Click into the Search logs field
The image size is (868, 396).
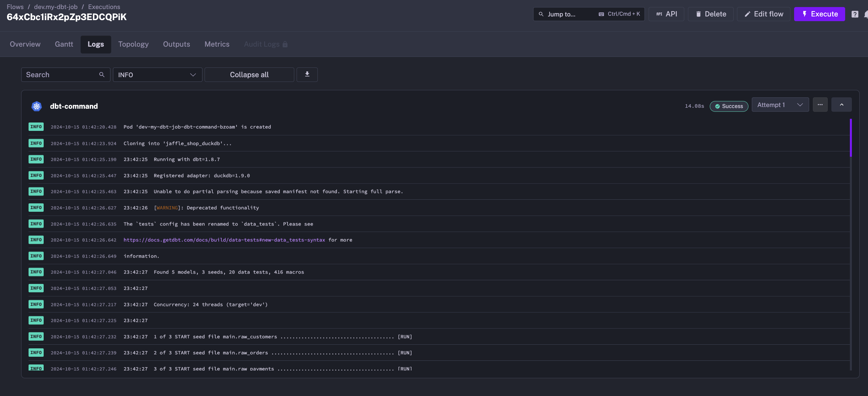(61, 75)
